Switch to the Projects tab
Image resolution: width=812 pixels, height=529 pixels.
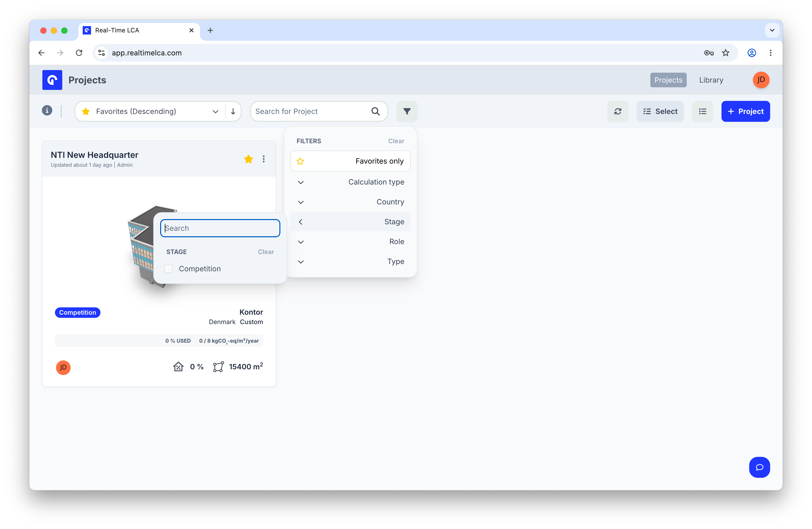[668, 80]
